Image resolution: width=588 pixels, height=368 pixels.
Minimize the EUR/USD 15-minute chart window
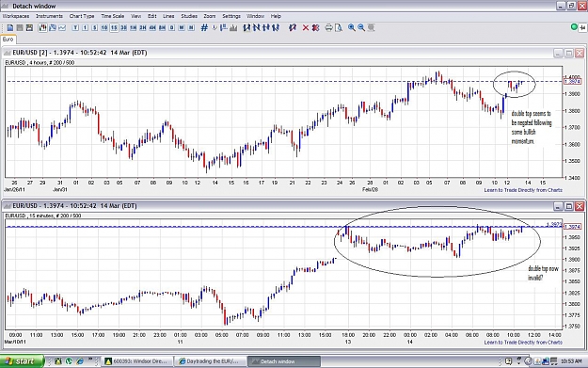(x=559, y=206)
